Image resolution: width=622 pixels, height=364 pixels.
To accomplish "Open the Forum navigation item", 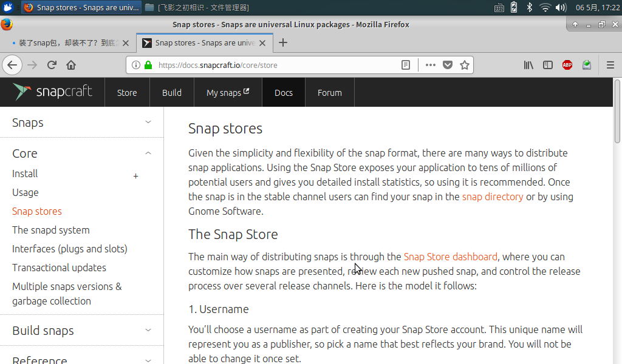I will pyautogui.click(x=330, y=93).
